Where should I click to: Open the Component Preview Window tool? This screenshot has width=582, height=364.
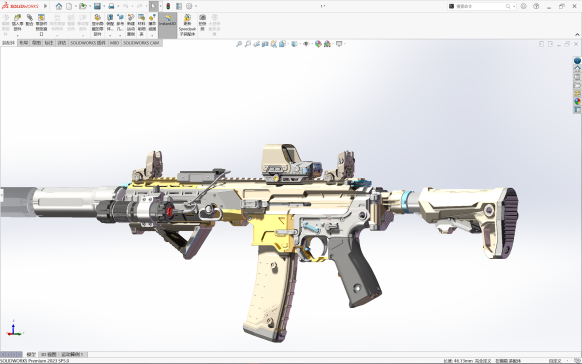41,17
